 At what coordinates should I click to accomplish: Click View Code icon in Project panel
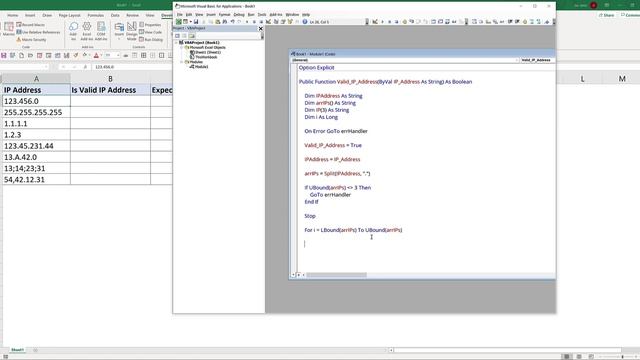pos(177,36)
